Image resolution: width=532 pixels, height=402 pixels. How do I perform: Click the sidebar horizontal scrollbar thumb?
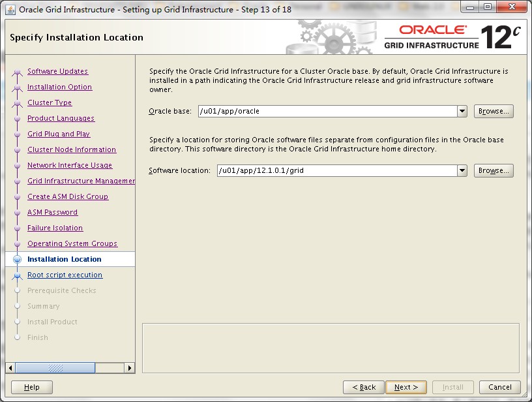(x=55, y=367)
